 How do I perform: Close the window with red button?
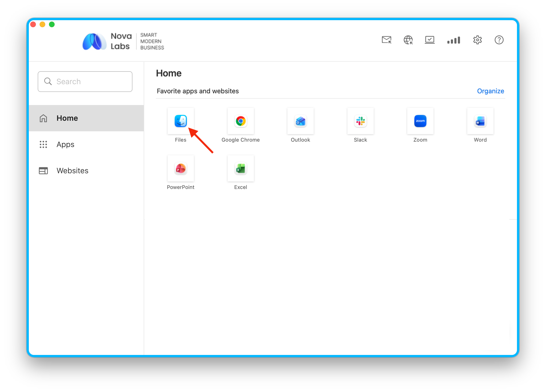[x=33, y=24]
